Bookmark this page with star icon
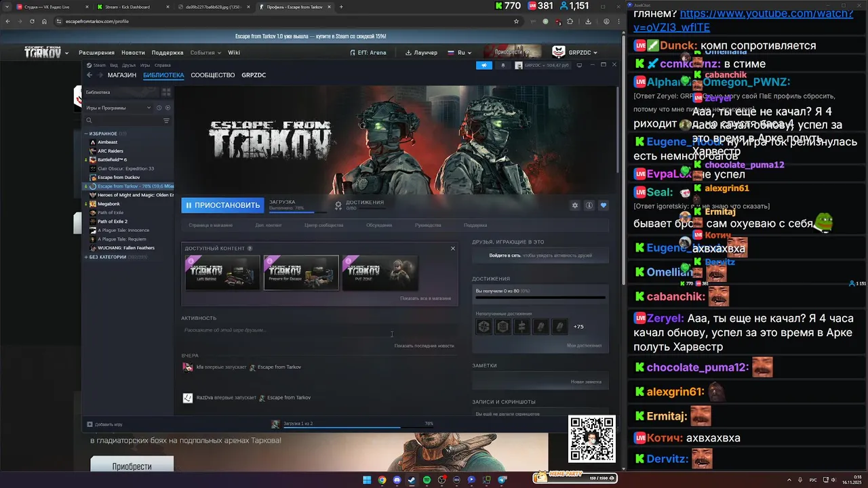 (516, 21)
